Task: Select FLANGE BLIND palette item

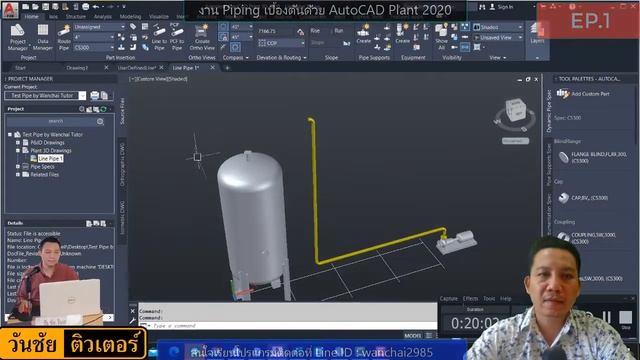Action: 592,158
